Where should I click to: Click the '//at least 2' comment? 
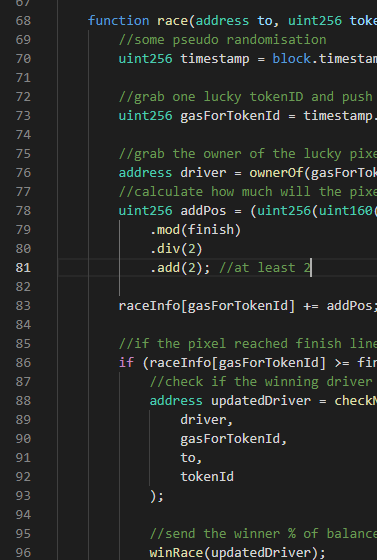265,268
